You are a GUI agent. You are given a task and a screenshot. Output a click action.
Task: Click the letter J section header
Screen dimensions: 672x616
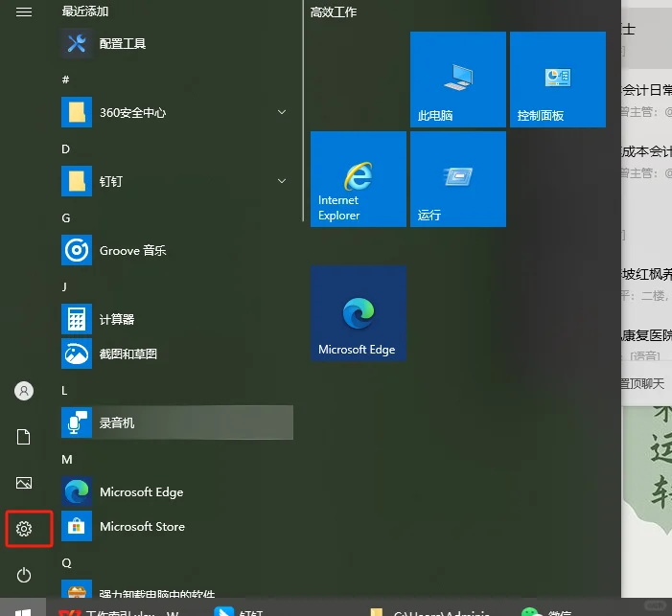pos(64,286)
